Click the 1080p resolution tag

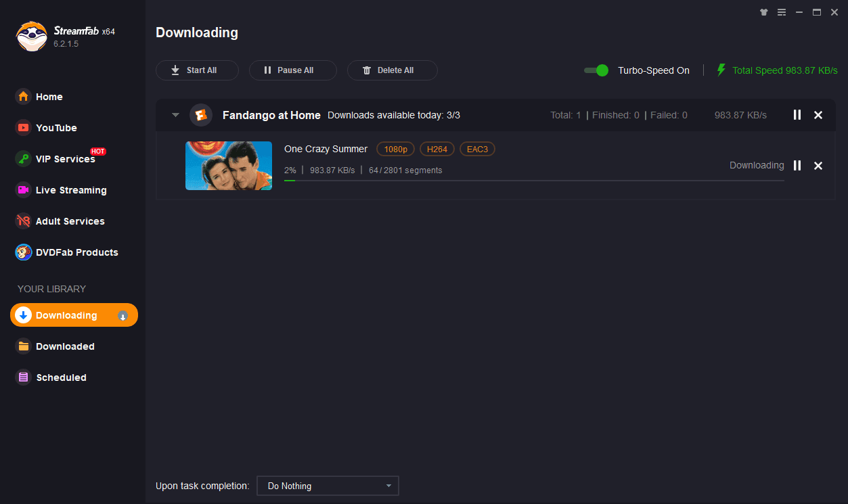pos(395,150)
